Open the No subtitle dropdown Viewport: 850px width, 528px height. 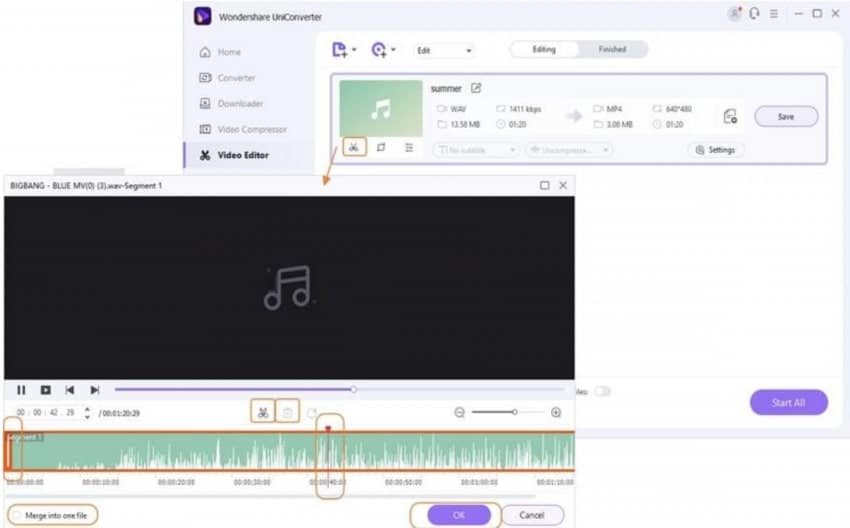tap(475, 150)
